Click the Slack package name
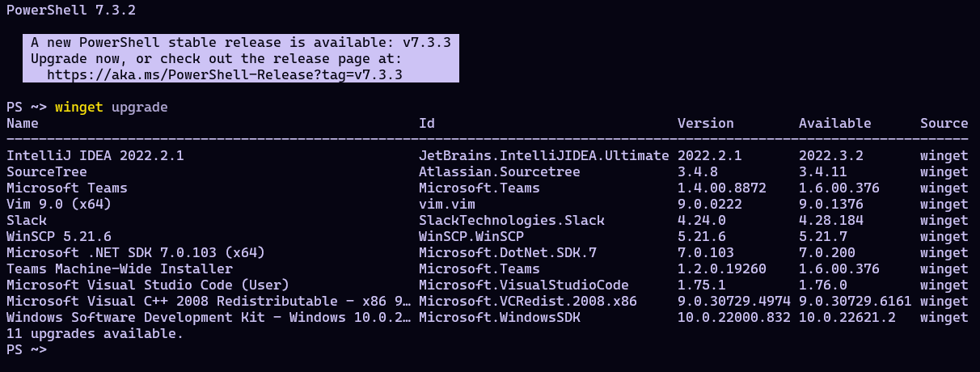This screenshot has width=980, height=372. [27, 220]
